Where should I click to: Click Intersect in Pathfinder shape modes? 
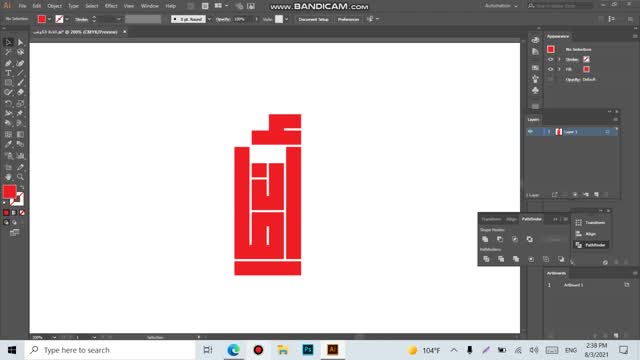click(515, 239)
